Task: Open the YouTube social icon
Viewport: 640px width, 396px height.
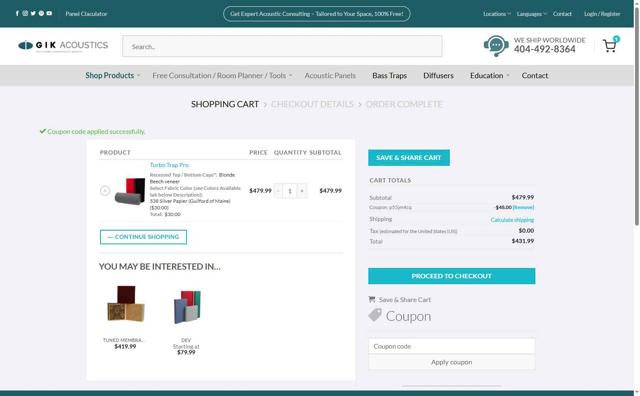Action: pyautogui.click(x=49, y=13)
